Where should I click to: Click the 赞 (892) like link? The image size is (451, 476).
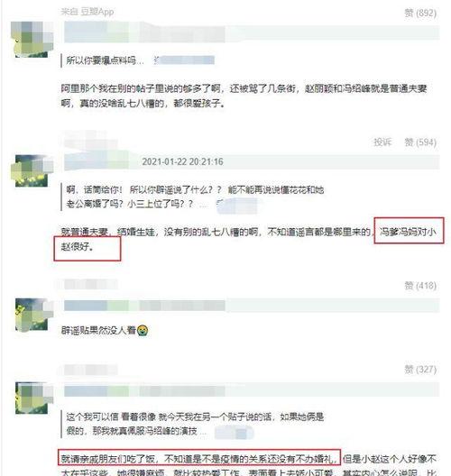[x=420, y=13]
